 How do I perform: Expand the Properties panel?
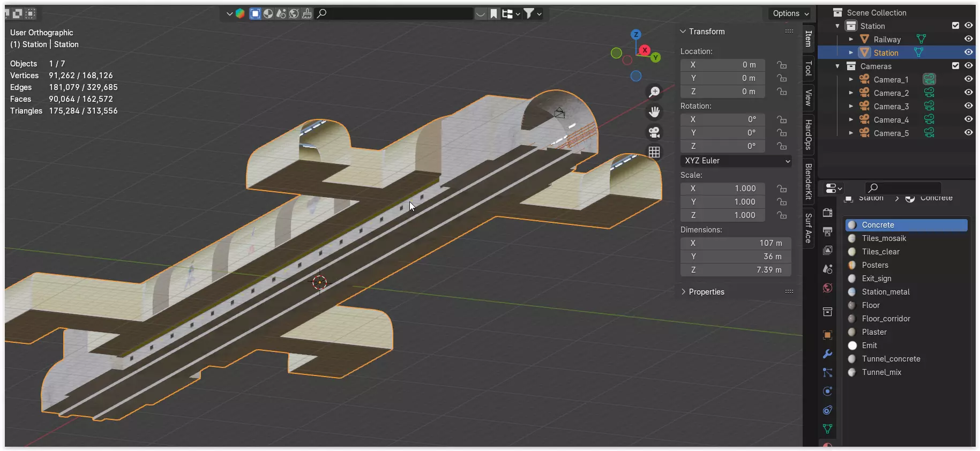tap(683, 292)
